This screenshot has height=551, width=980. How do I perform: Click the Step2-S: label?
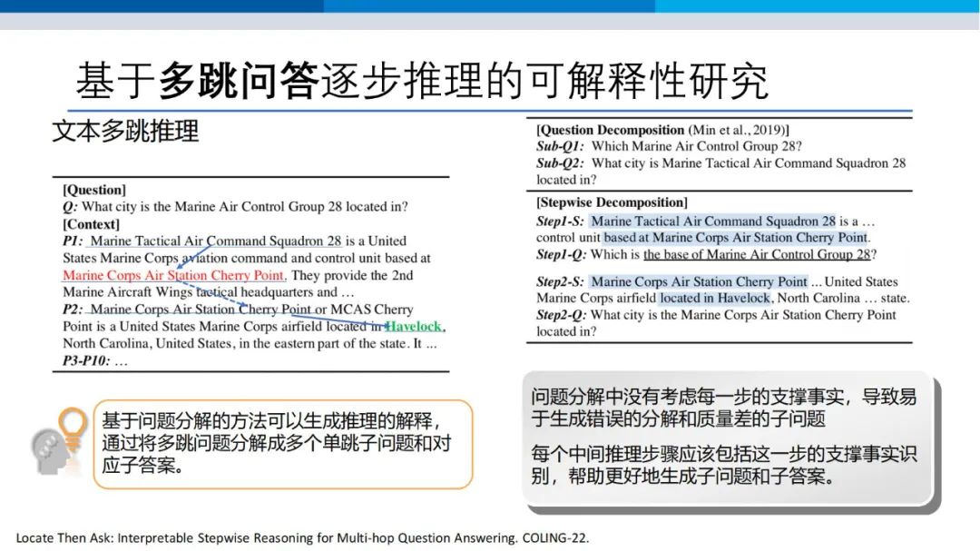(x=560, y=282)
